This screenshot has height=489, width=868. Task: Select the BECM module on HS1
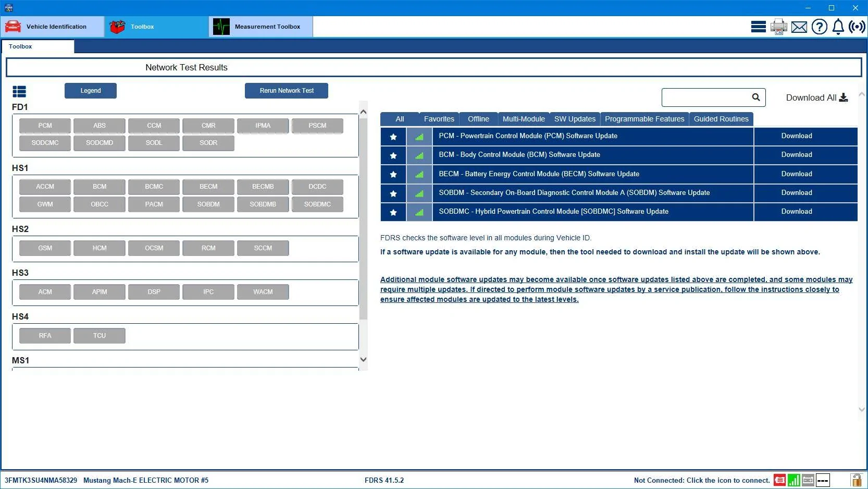click(208, 187)
